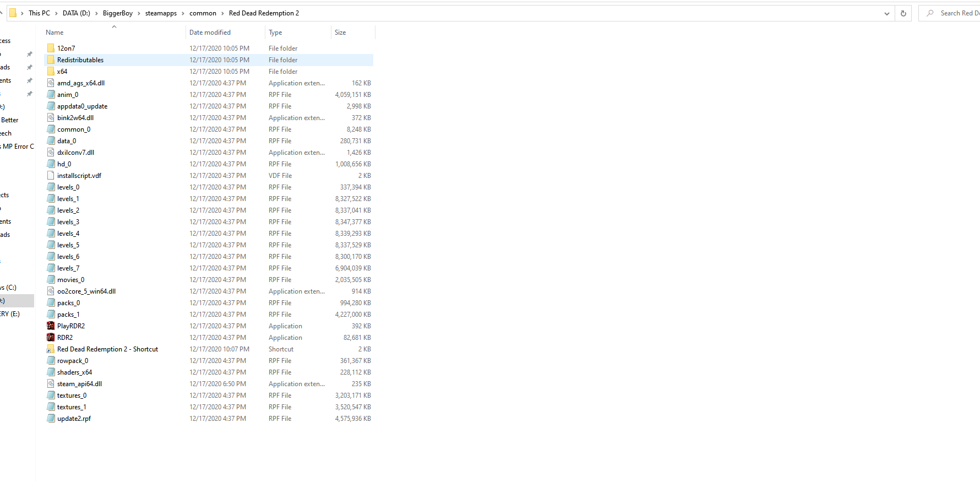Select the levels_5 file name
The width and height of the screenshot is (980, 482).
click(68, 245)
